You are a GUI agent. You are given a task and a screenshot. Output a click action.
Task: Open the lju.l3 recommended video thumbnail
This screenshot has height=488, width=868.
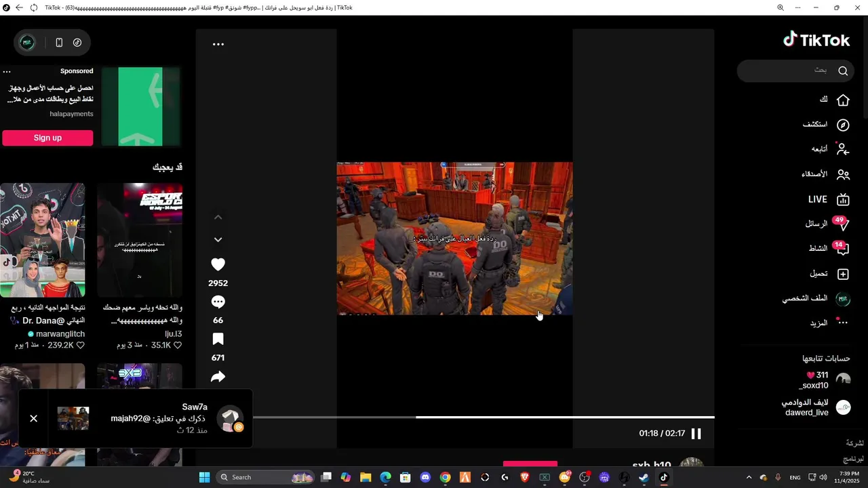(x=139, y=240)
